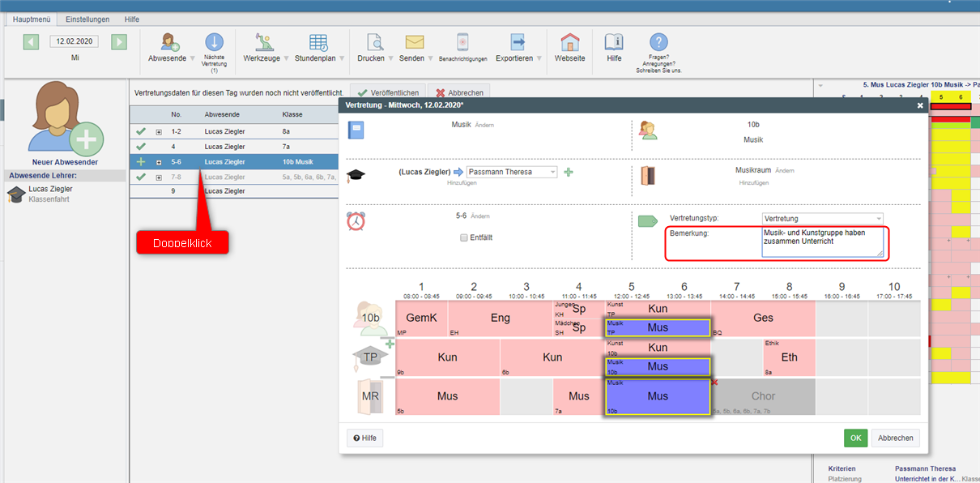Open the Webseite house icon
980x483 pixels.
click(x=570, y=42)
